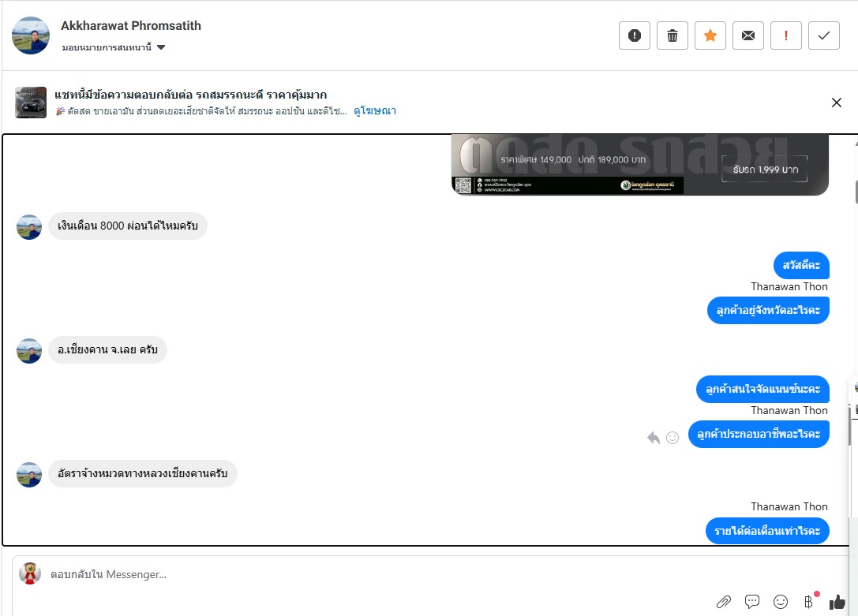This screenshot has width=858, height=616.
Task: Open emoji picker in reply bar
Action: point(781,602)
